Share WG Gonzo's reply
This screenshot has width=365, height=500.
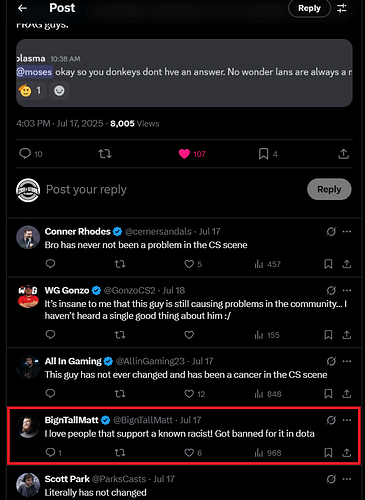pos(347,335)
